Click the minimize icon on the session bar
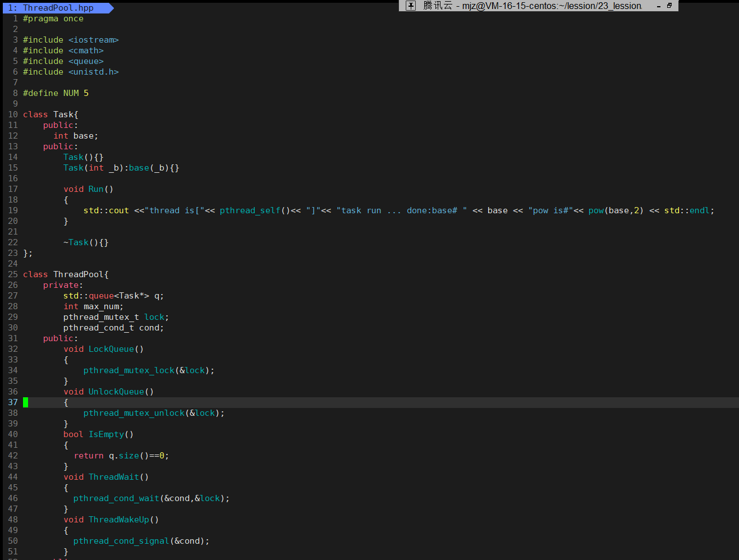The width and height of the screenshot is (739, 560). click(659, 6)
